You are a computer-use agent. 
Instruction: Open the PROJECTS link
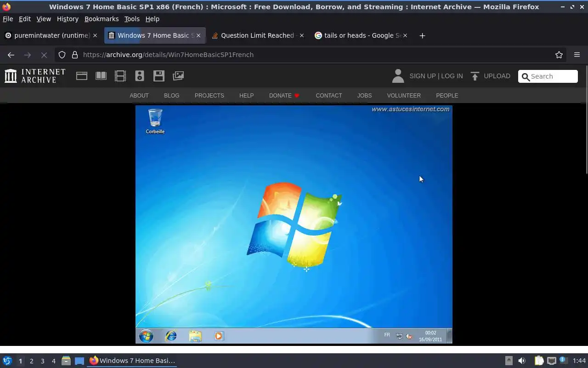pos(209,96)
